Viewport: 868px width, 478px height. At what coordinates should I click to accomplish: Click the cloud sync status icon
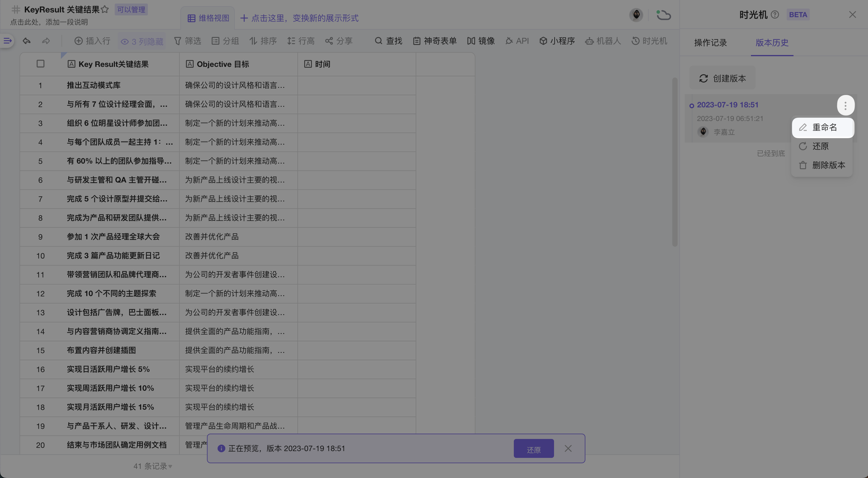click(663, 15)
